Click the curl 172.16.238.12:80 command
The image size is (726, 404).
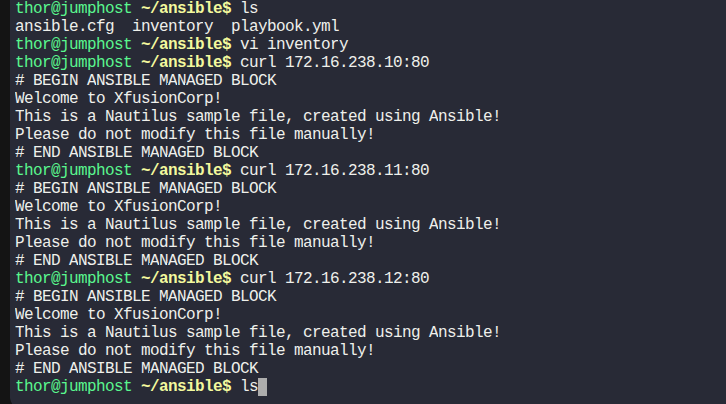(x=335, y=278)
